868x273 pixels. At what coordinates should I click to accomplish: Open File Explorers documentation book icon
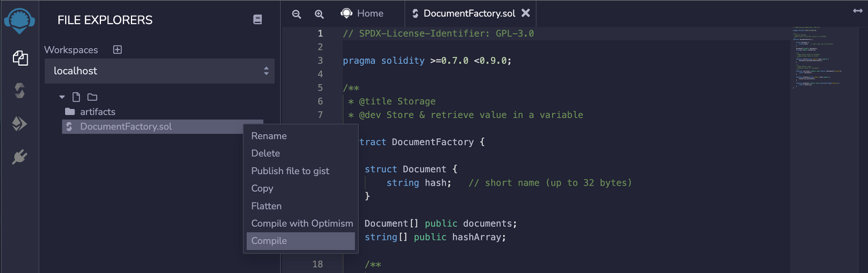coord(258,20)
